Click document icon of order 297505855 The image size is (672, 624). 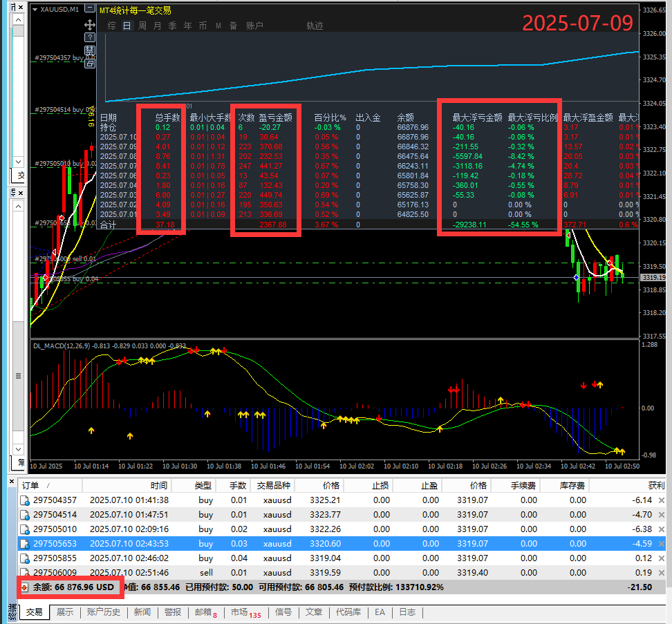(x=25, y=558)
